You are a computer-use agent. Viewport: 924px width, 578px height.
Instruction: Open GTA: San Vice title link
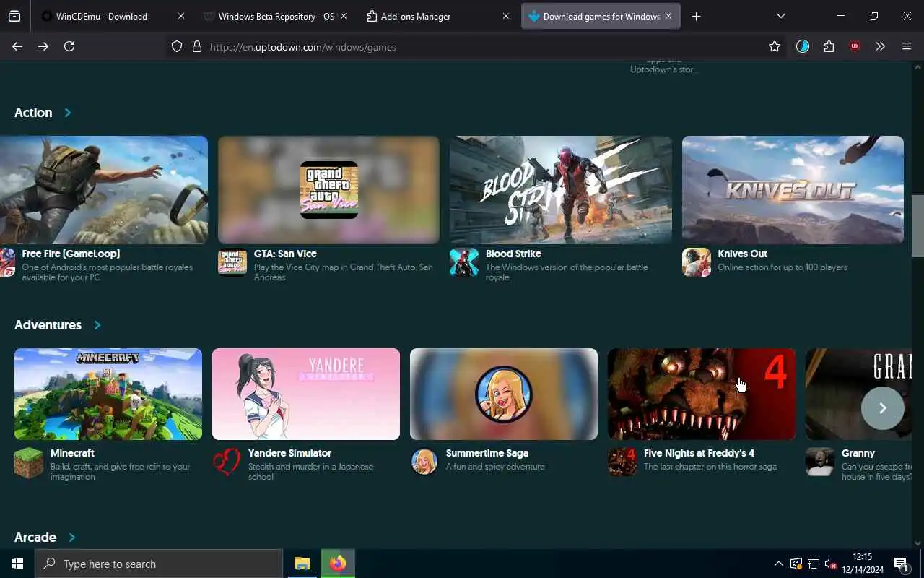click(x=285, y=254)
